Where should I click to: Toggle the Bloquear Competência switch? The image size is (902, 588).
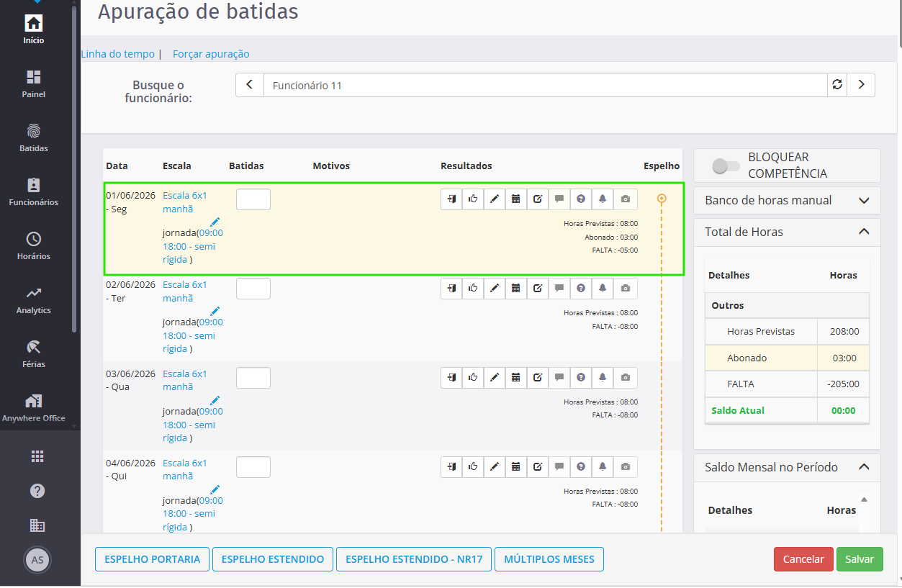(726, 166)
